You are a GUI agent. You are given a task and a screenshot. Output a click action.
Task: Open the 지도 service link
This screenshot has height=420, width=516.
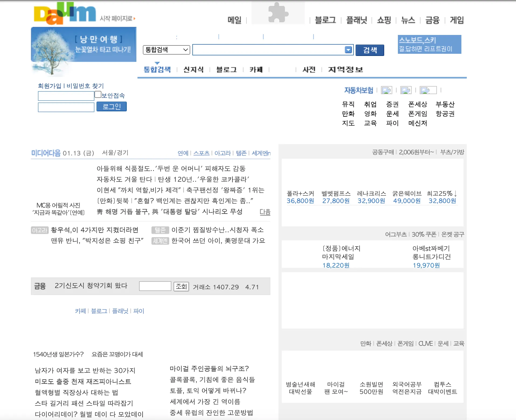pos(348,123)
